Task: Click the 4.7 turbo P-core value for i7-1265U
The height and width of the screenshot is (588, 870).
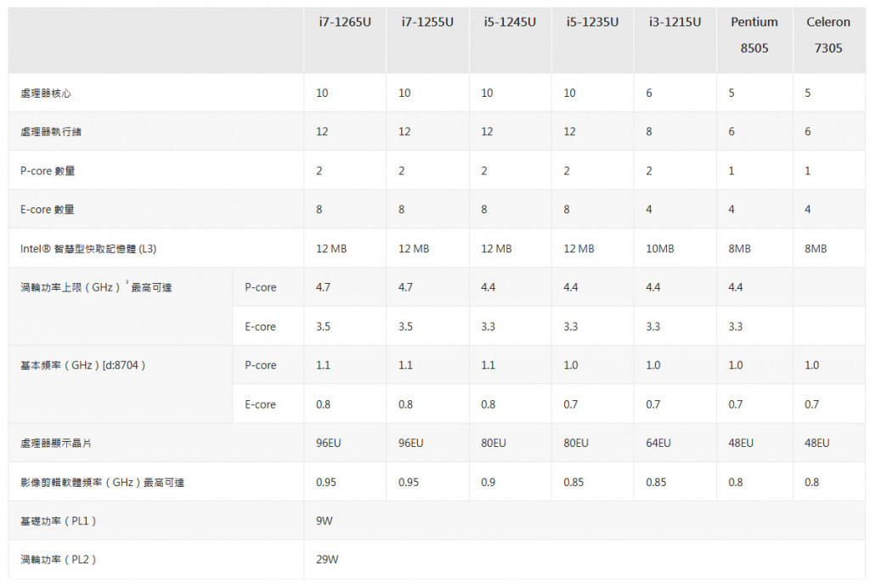Action: point(323,287)
